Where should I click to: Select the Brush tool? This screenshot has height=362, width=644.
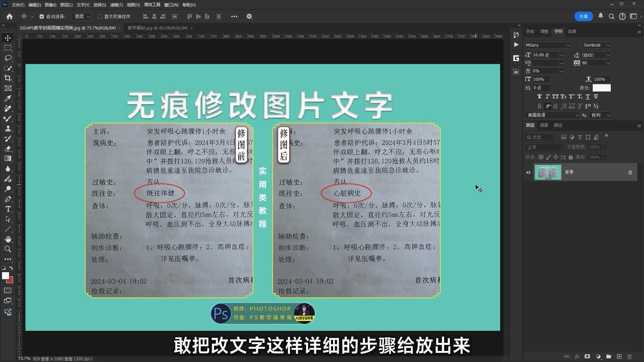pos(8,118)
